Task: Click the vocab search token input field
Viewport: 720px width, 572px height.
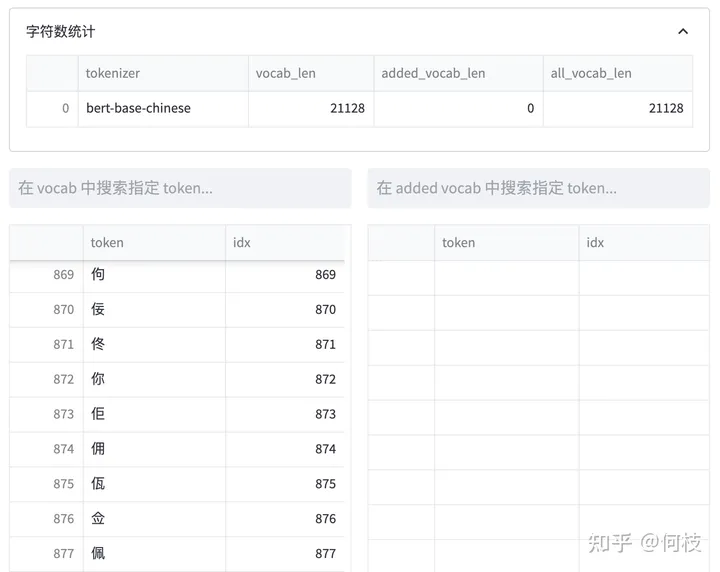Action: tap(180, 188)
